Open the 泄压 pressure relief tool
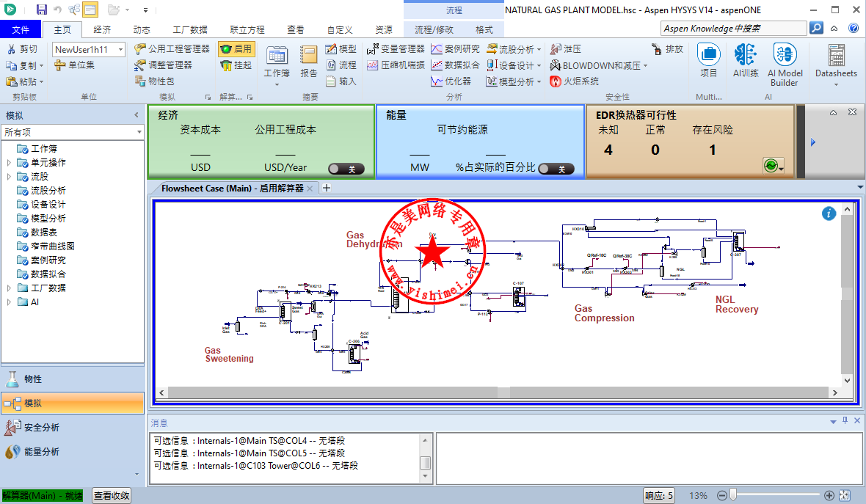The height and width of the screenshot is (504, 866). pos(566,49)
